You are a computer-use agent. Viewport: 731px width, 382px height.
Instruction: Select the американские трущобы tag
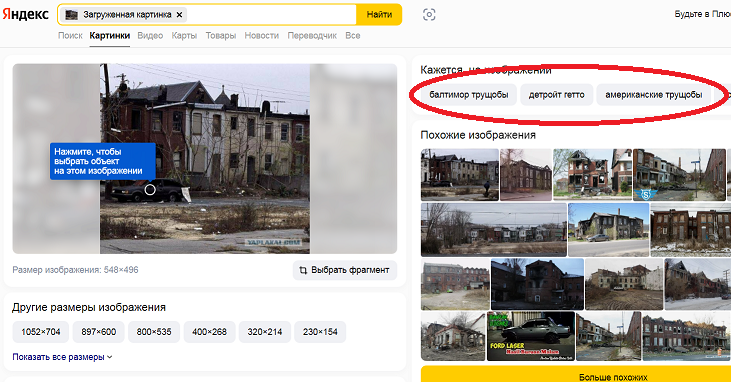click(654, 95)
